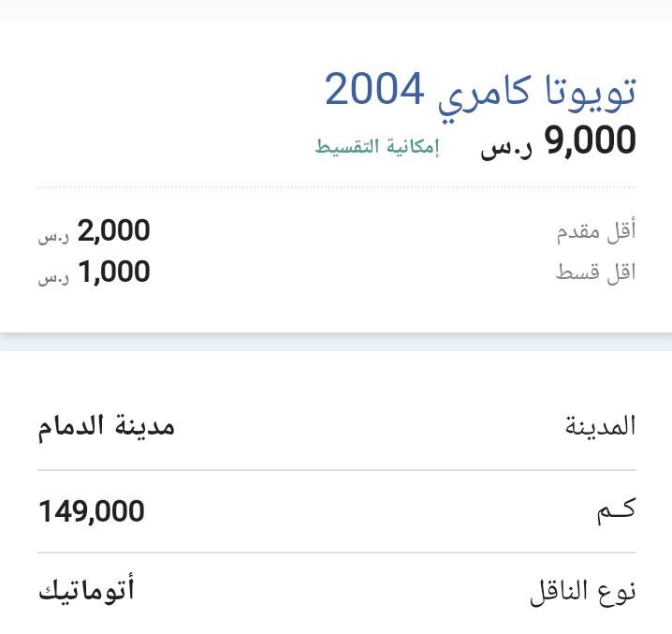Click the ر.س currency next to 9,000
This screenshot has height=634, width=672.
tap(506, 148)
